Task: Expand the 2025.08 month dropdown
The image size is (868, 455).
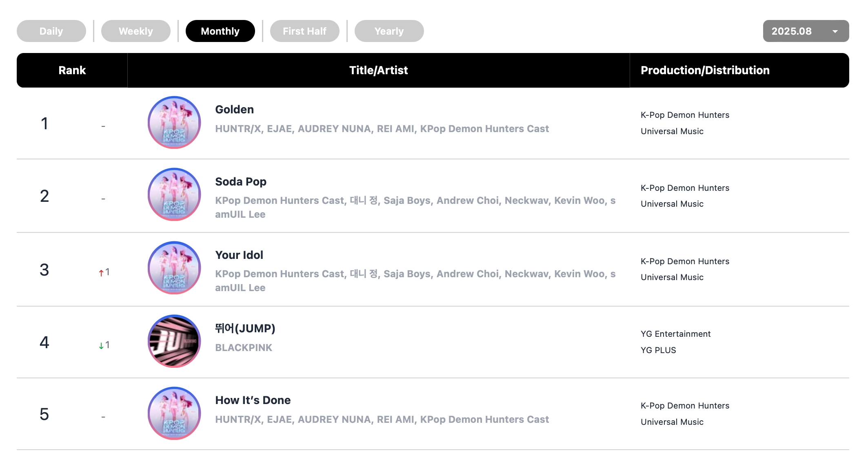Action: click(806, 31)
